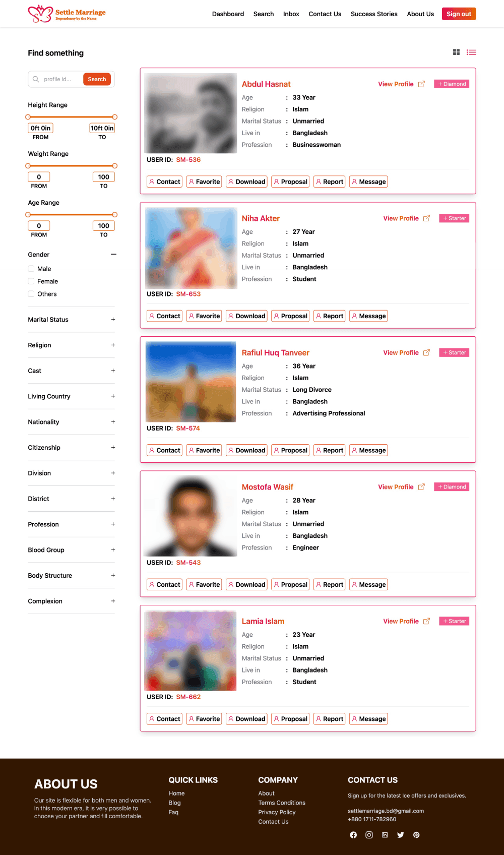Click the Age Range slider left handle
This screenshot has height=855, width=504.
(x=28, y=215)
